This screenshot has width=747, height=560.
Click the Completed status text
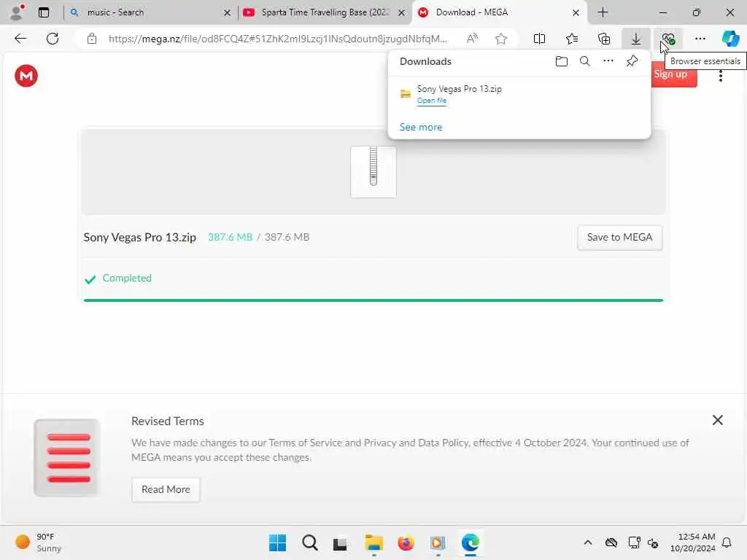(x=127, y=278)
